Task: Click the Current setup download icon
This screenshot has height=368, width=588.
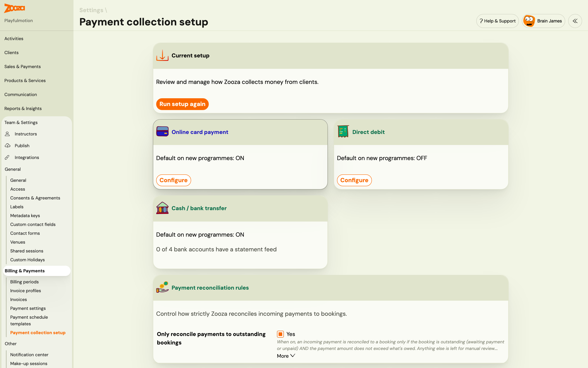Action: [162, 56]
